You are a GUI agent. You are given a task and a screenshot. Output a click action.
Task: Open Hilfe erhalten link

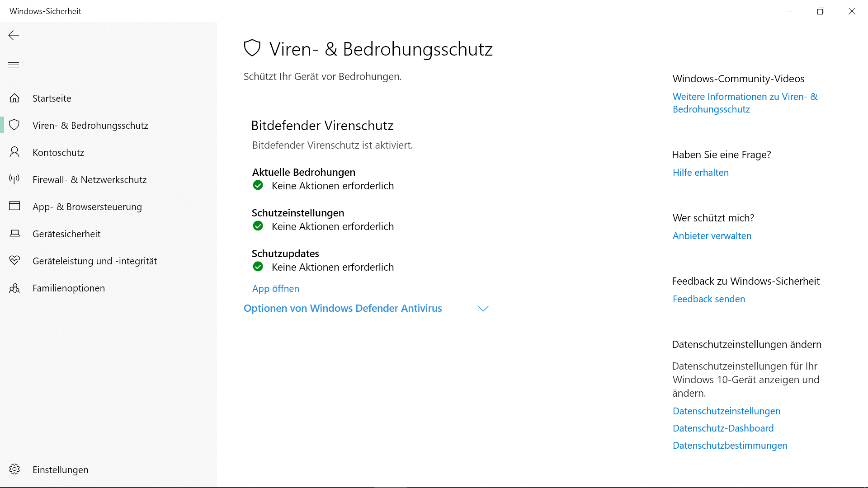(x=700, y=172)
